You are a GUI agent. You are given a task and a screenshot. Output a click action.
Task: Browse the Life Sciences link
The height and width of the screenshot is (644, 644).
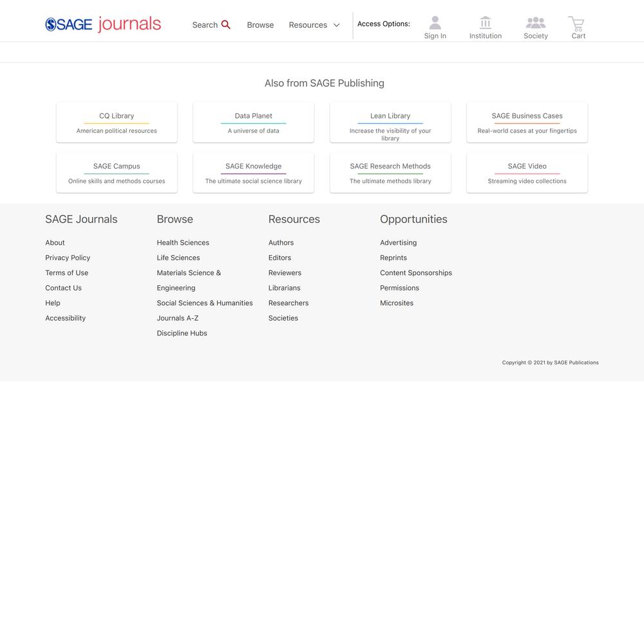click(178, 258)
